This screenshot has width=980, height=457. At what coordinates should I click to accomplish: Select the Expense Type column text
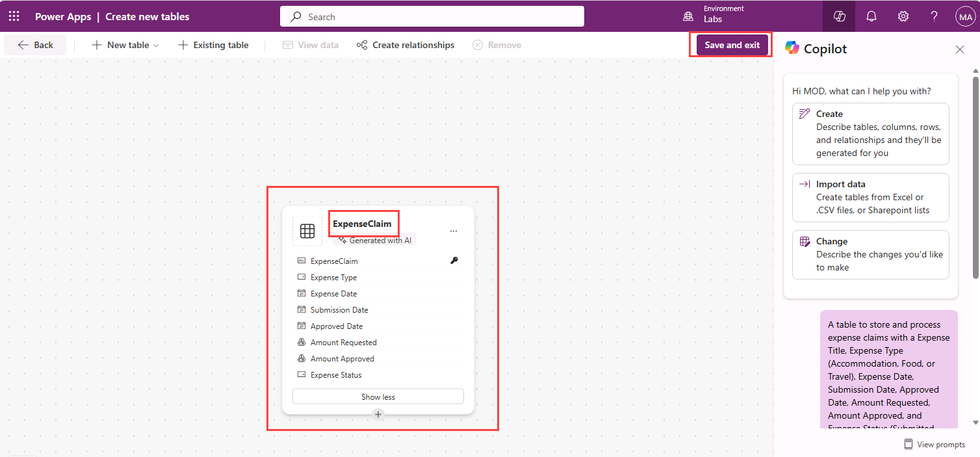[x=333, y=277]
